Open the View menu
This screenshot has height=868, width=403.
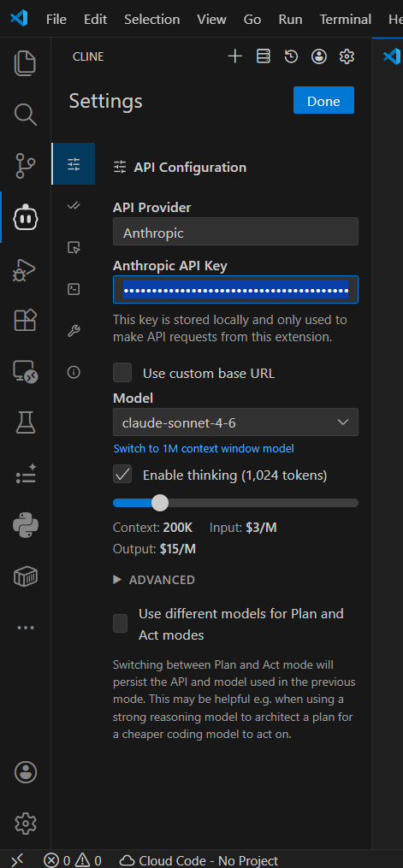[x=211, y=20]
